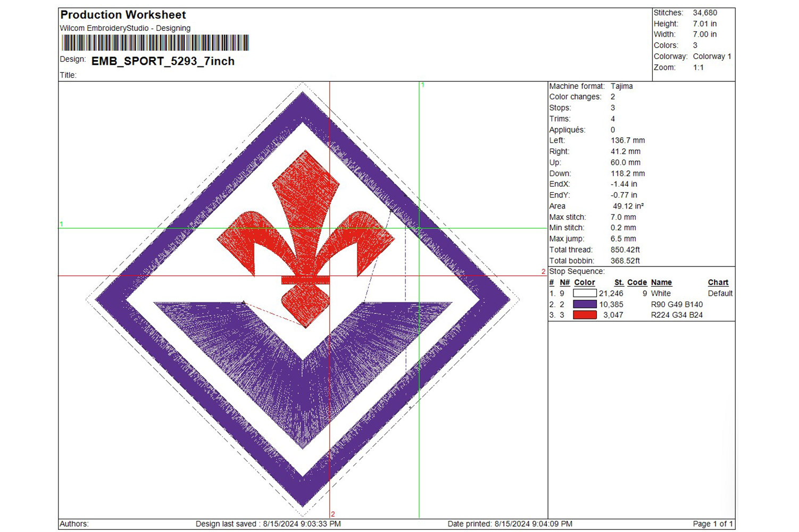Screen dimensions: 799x532
Task: Click the Title field label
Action: click(x=68, y=75)
